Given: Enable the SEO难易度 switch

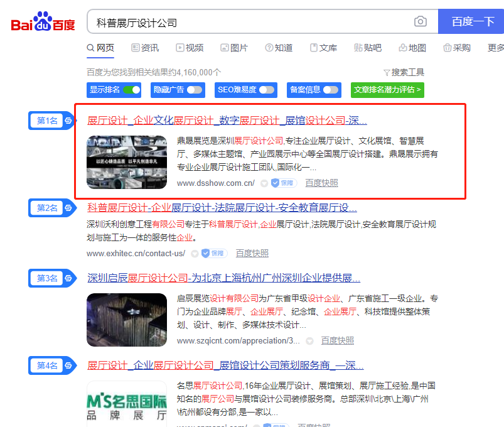Looking at the screenshot, I should click(267, 90).
